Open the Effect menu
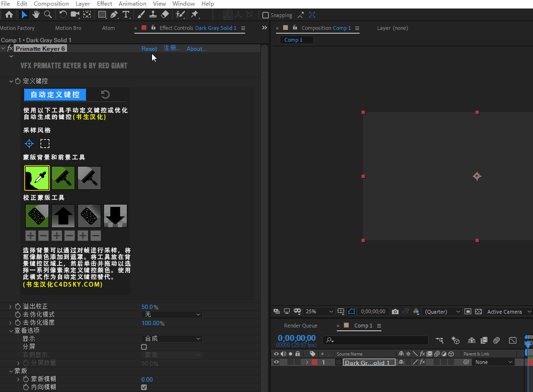 click(x=105, y=4)
